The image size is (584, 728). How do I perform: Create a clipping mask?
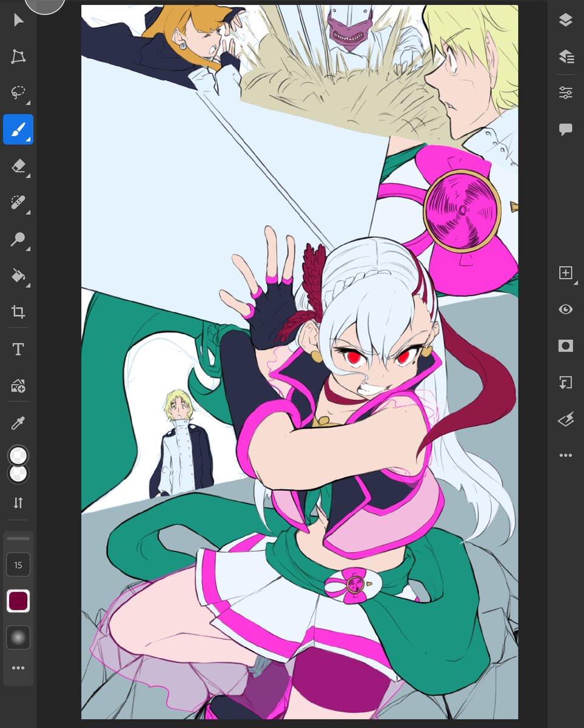565,382
